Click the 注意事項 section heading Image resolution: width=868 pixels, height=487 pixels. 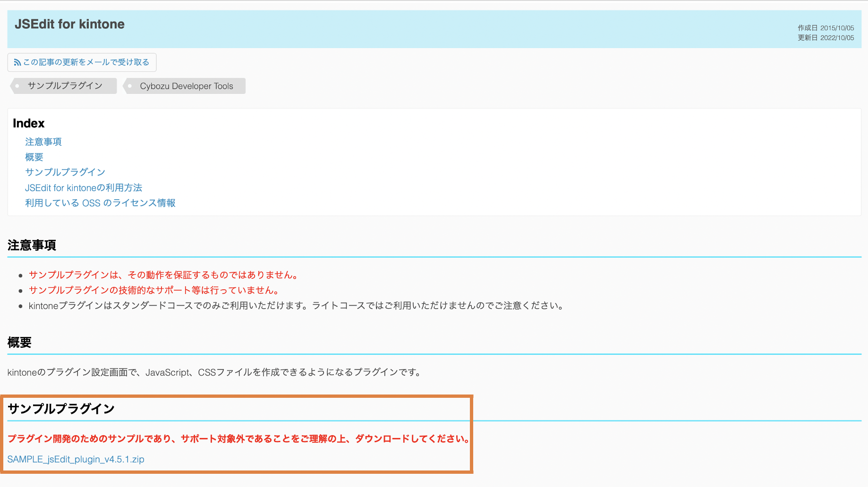tap(32, 245)
